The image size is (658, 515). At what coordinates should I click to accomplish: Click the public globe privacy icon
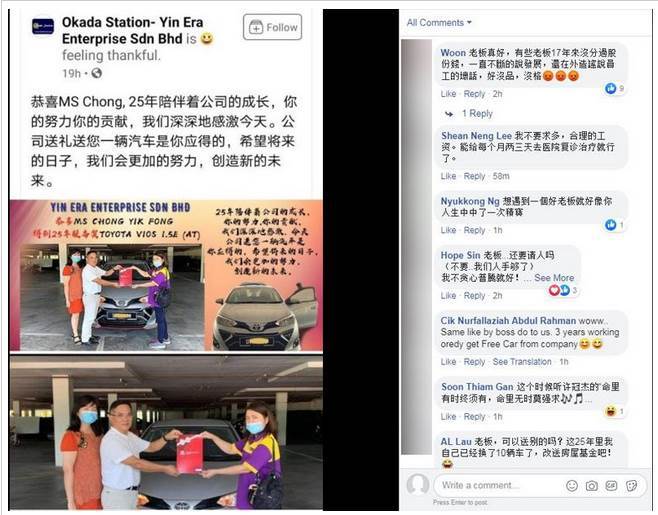pyautogui.click(x=97, y=73)
